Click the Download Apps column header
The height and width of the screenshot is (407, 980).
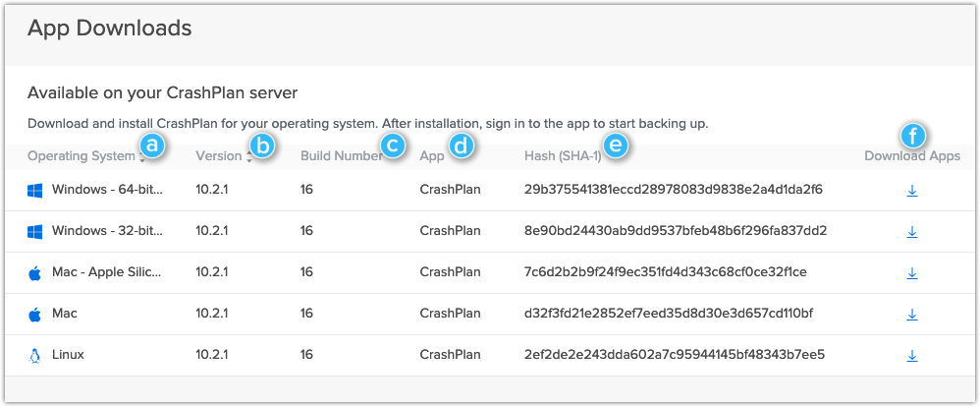coord(912,156)
